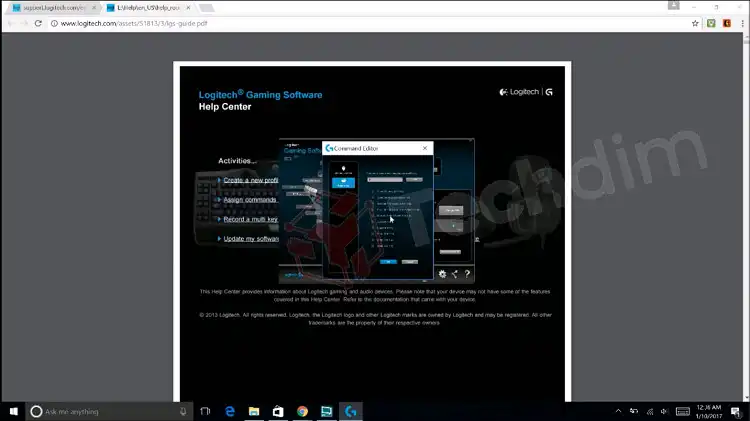Click the share icon in Logitech Gaming Software
This screenshot has width=750, height=421.
[x=455, y=274]
